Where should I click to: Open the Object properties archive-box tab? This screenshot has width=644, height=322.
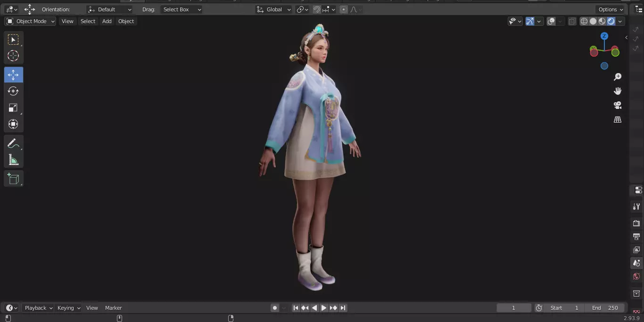pos(636,293)
